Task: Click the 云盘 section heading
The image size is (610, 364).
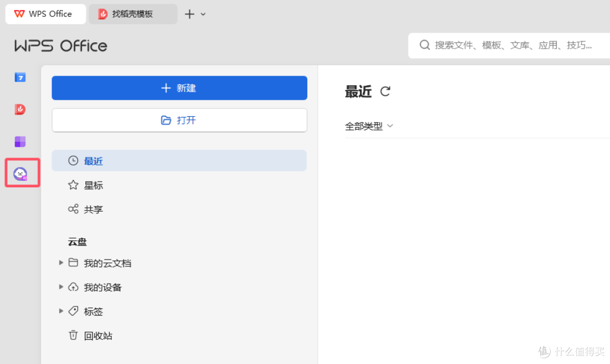Action: pos(77,242)
